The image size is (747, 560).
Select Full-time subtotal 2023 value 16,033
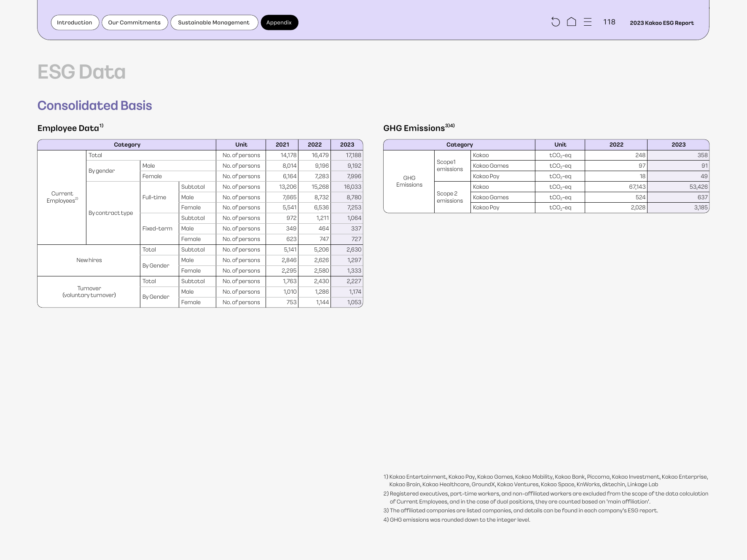click(x=352, y=187)
